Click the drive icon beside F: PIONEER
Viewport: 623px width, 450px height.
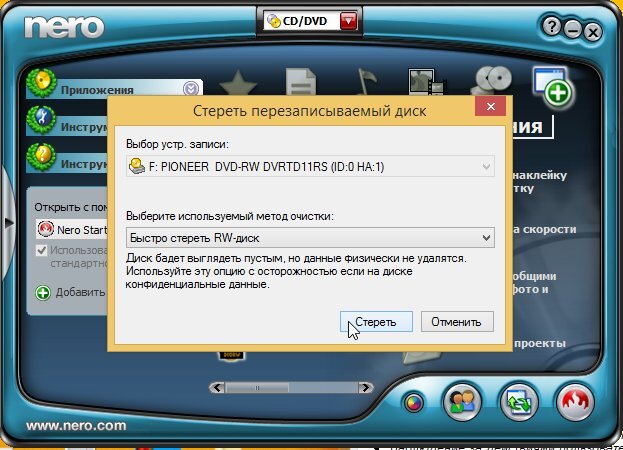[x=137, y=166]
